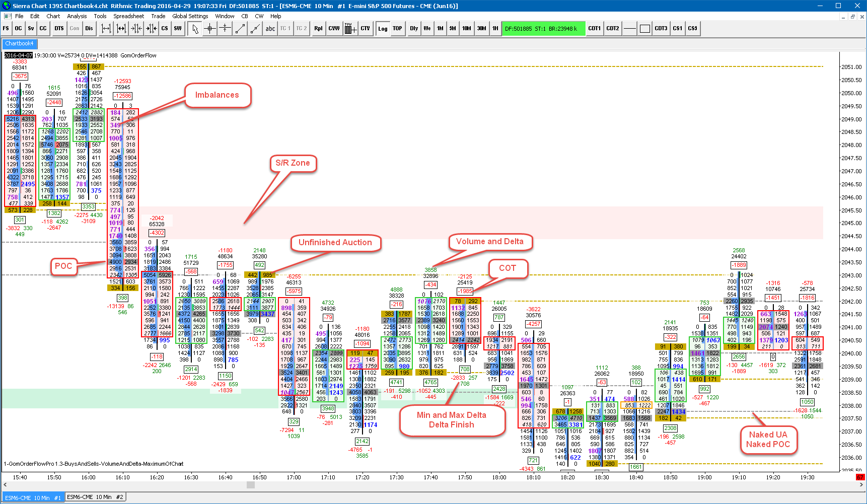Select the Chartbook4 tab
Screen dimensions: 867x504
click(20, 43)
